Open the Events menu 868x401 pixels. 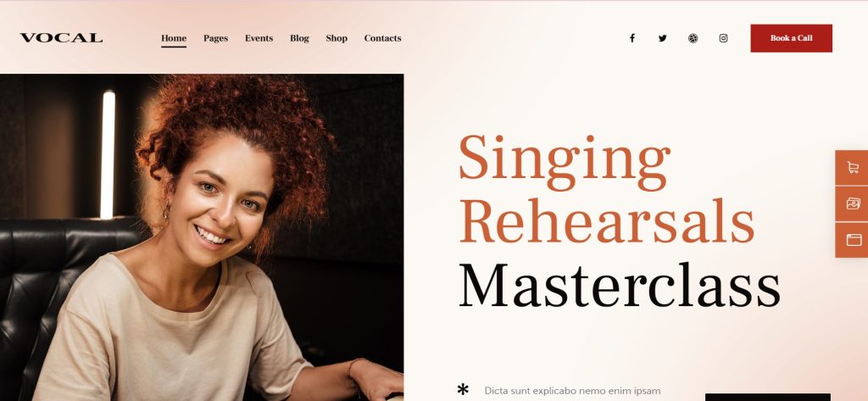[259, 38]
